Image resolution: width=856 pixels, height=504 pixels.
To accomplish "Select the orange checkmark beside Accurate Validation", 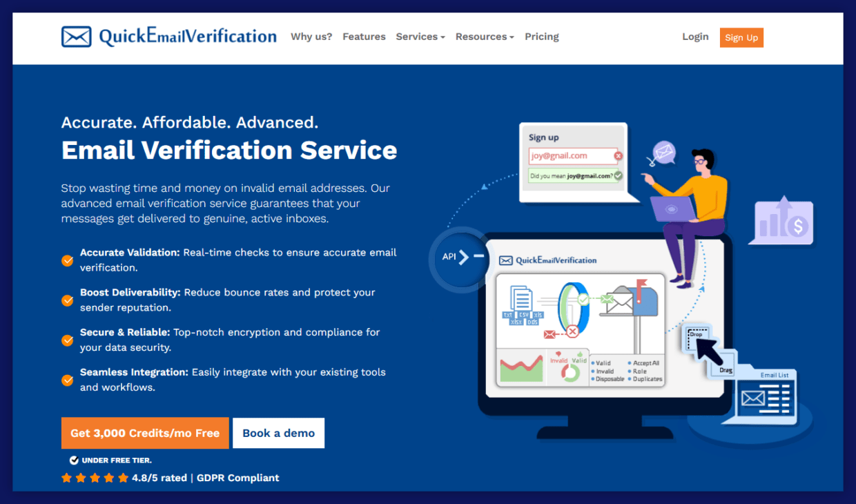I will [67, 260].
